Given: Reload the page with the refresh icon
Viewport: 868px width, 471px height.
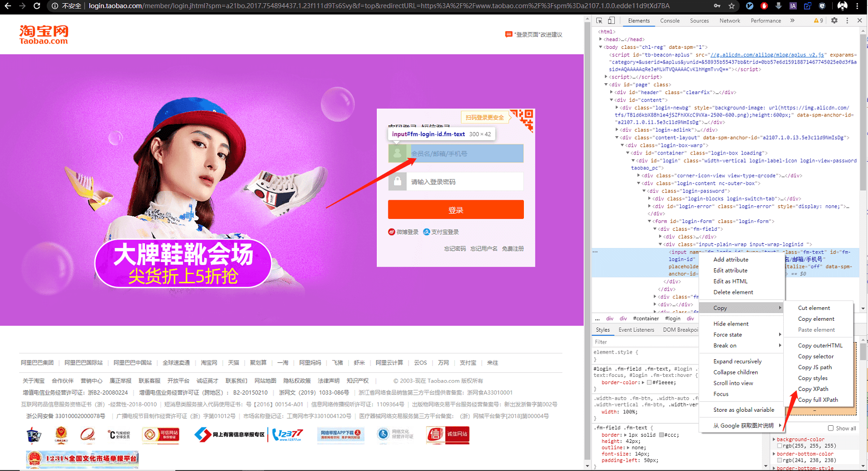Looking at the screenshot, I should coord(36,6).
